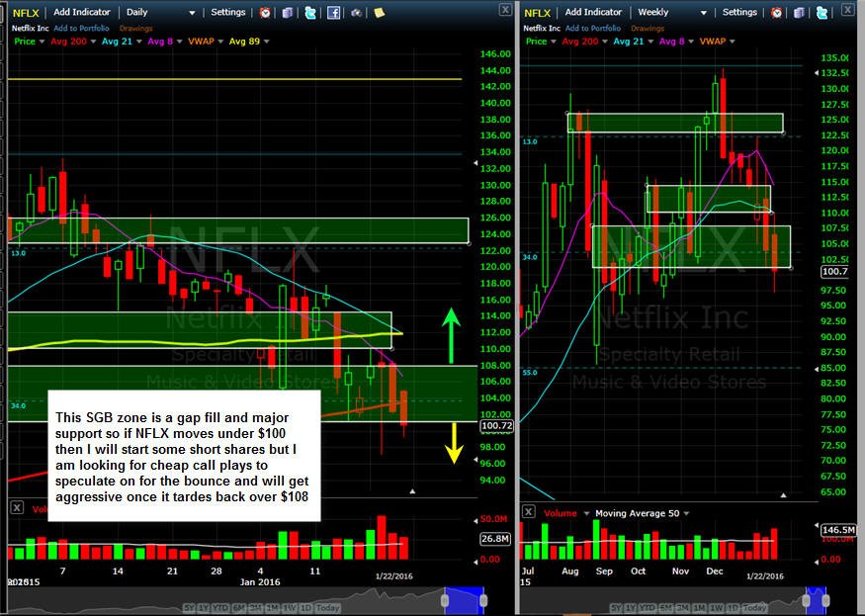
Task: Close the Volume indicator panel in the Weekly chart
Action: 528,511
